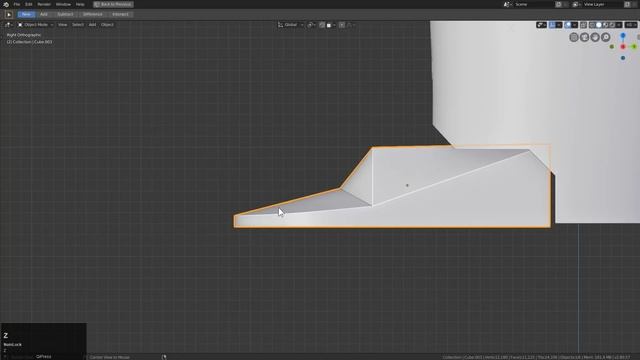Open the Global transform orientation dropdown

coord(291,25)
